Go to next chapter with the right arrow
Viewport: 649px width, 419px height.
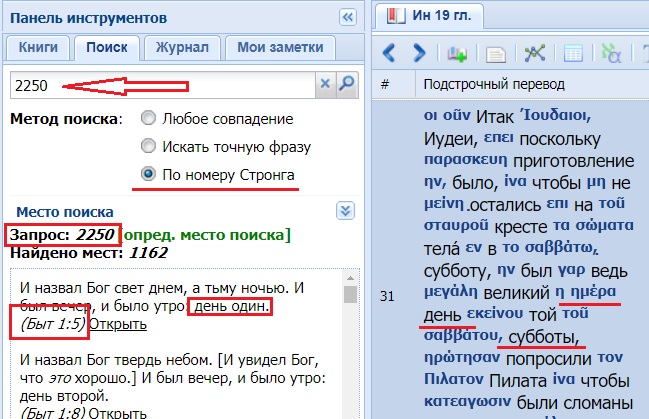click(x=420, y=52)
